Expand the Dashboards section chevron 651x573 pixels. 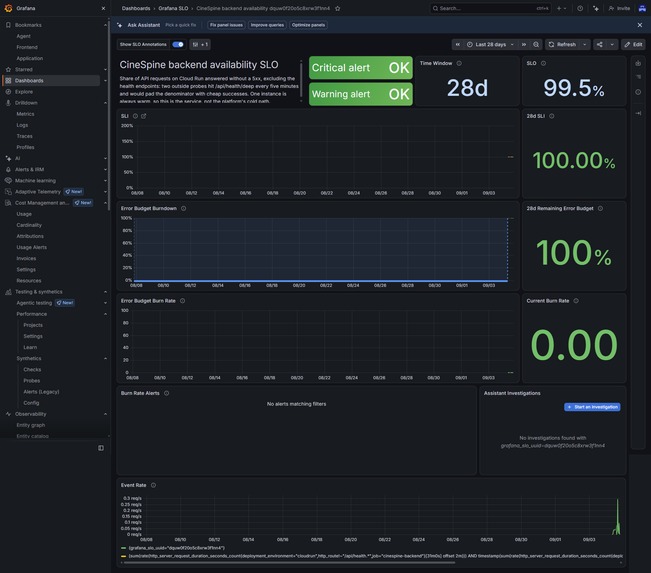[105, 81]
